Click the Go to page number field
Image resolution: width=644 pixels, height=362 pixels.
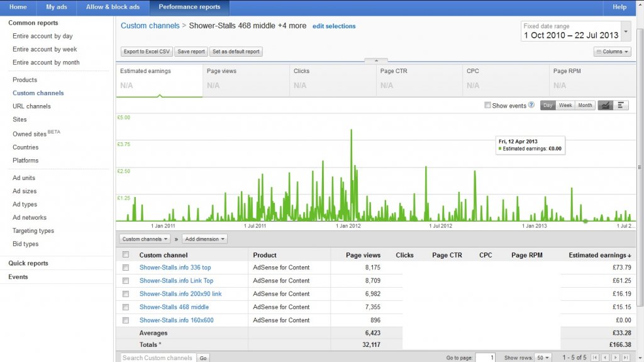tap(485, 358)
